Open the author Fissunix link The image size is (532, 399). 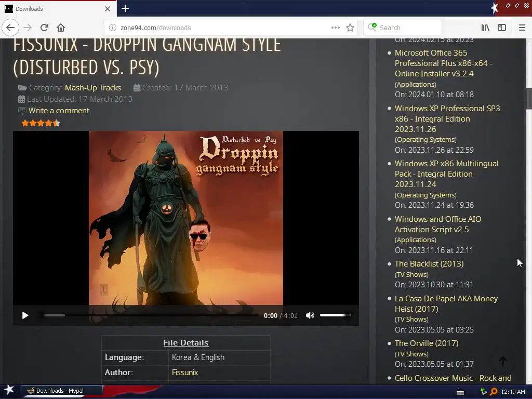pyautogui.click(x=185, y=372)
